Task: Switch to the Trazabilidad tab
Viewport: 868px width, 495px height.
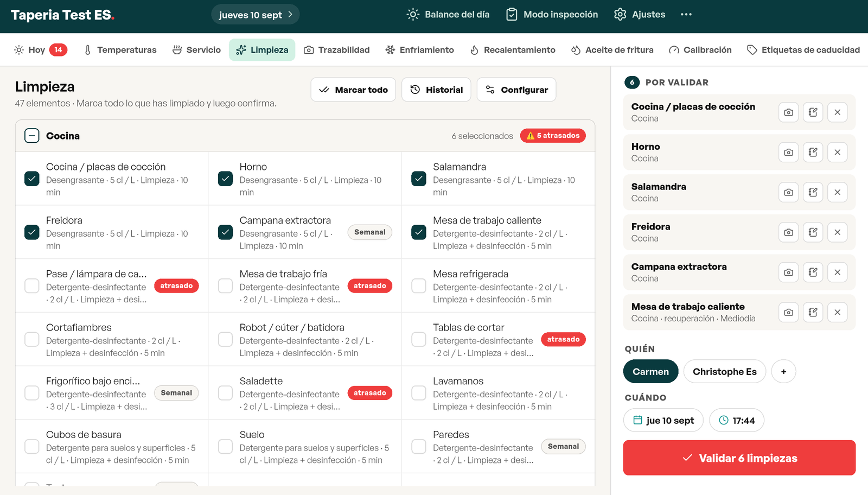Action: 337,50
